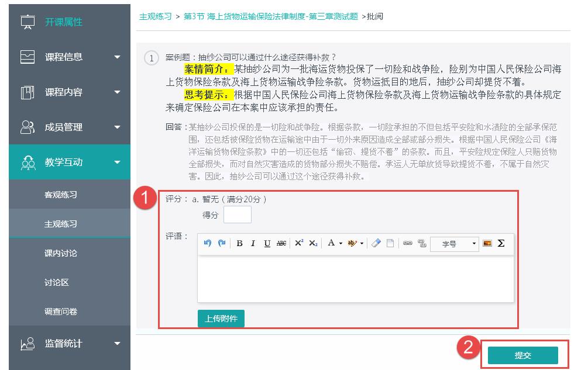Toggle italic formatting in comment editor
Screen dimensions: 588x370
[253, 244]
